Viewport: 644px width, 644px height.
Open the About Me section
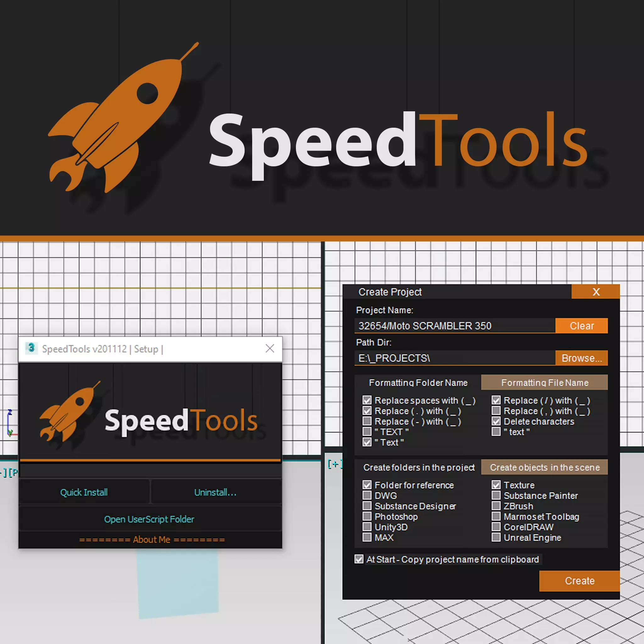(152, 539)
